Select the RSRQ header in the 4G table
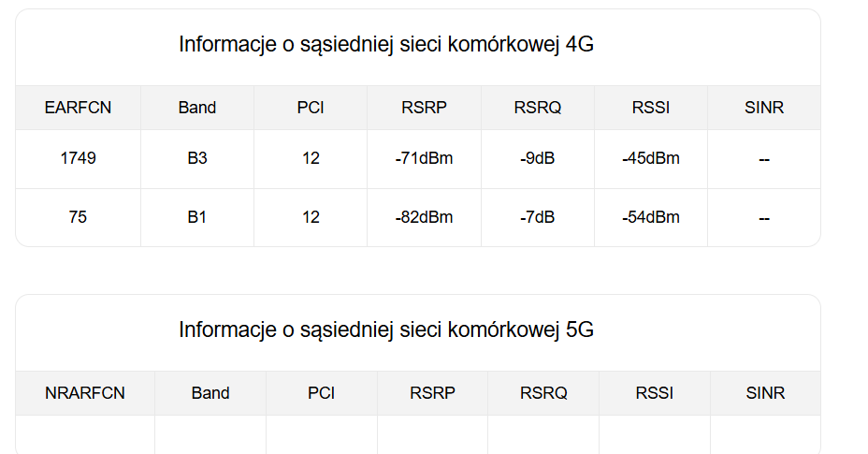 pos(537,108)
